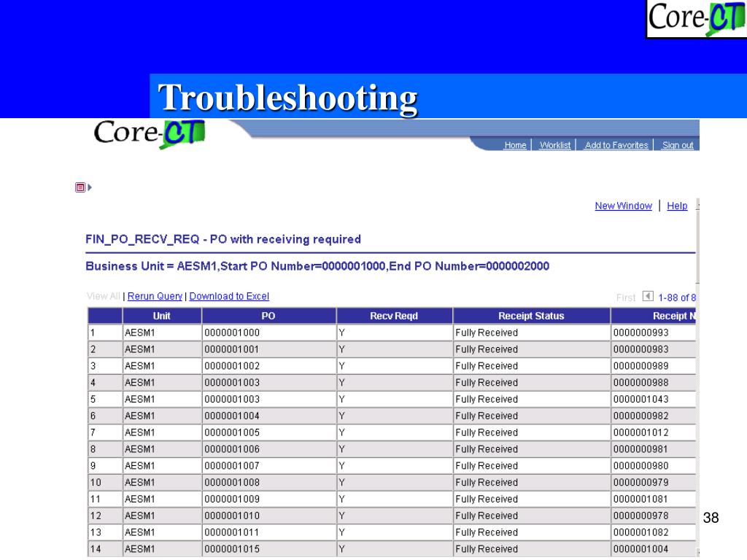The height and width of the screenshot is (560, 747).
Task: Click the Unit column header
Action: point(162,316)
